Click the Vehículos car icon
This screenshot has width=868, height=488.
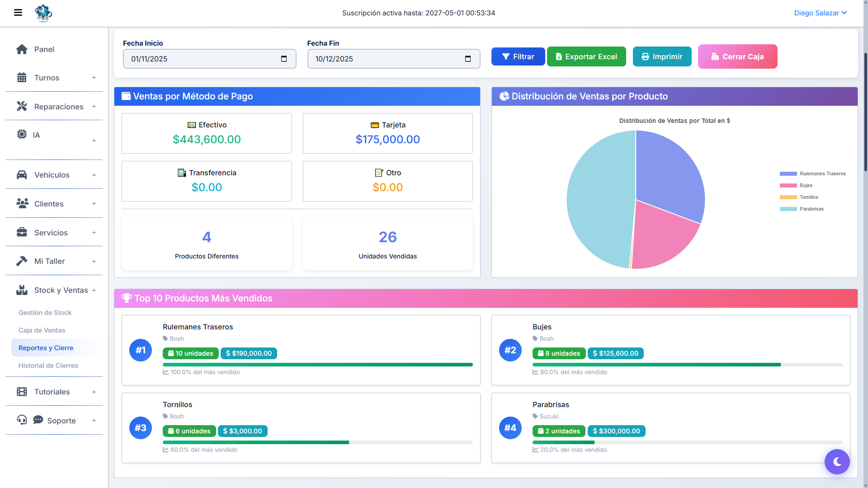[22, 175]
